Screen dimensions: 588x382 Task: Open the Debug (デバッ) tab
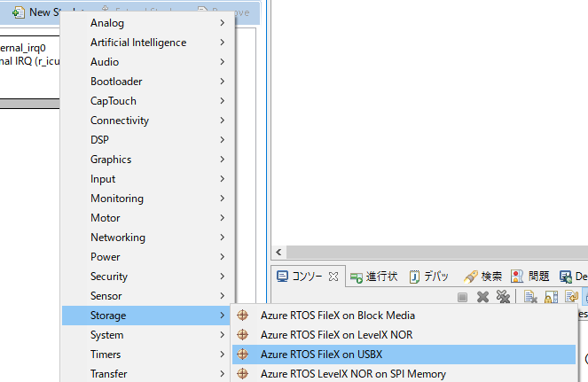[x=428, y=277]
